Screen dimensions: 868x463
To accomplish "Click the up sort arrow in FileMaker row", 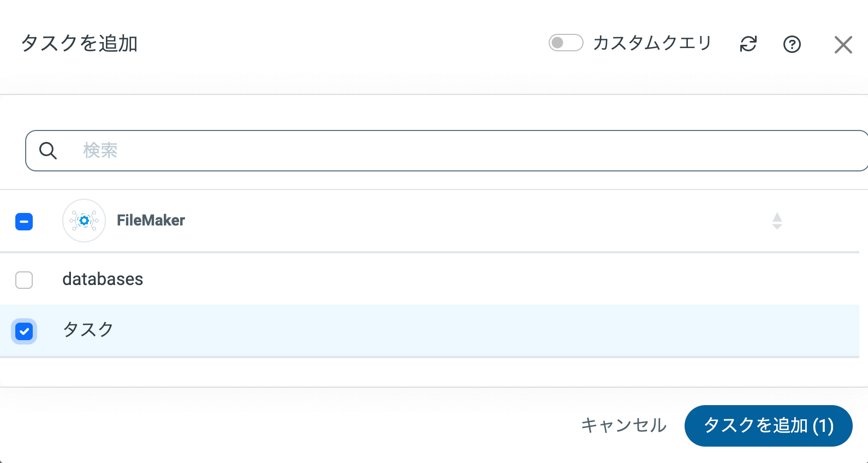I will [x=777, y=217].
